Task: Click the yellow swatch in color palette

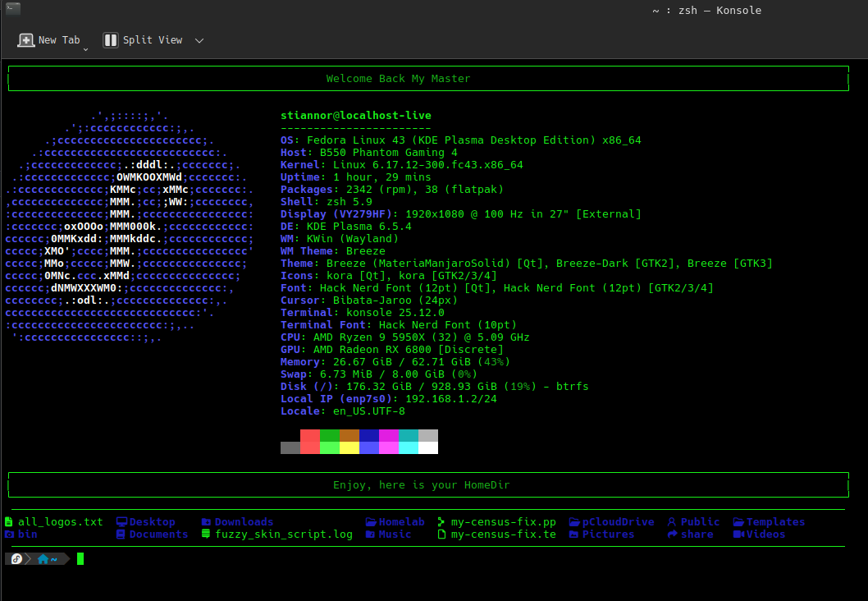Action: click(x=349, y=448)
